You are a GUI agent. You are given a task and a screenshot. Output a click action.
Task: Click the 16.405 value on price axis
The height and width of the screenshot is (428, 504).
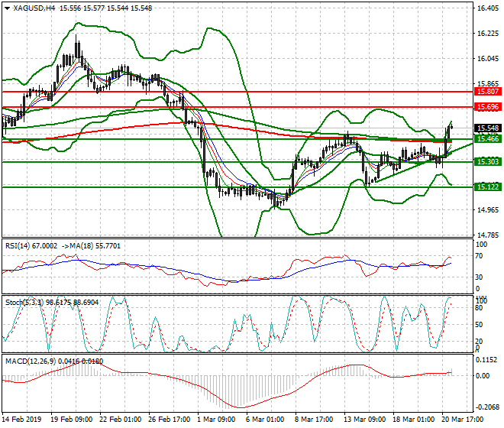pos(486,8)
